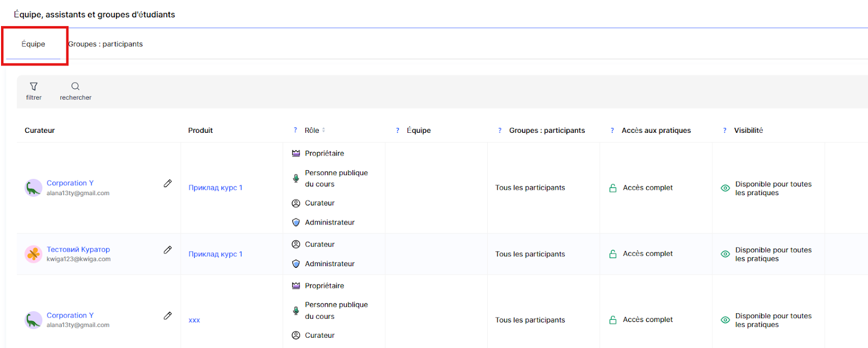
Task: Click Тестовий Куратор orange avatar
Action: 34,254
